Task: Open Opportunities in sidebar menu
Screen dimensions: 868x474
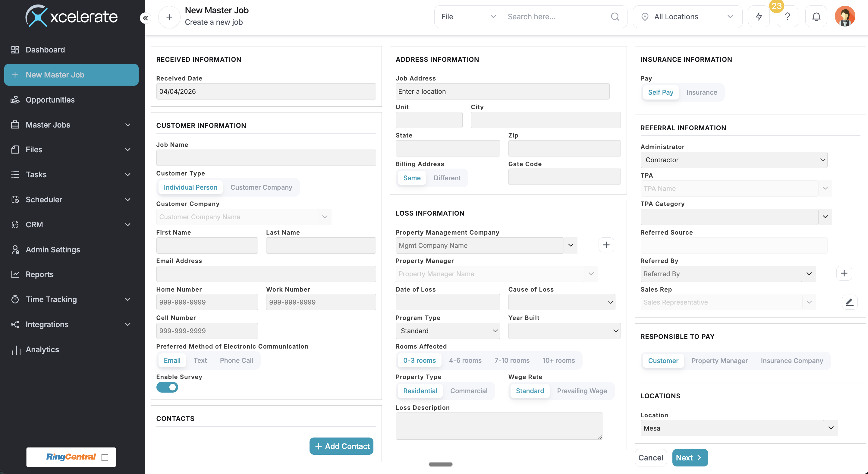Action: (x=50, y=100)
